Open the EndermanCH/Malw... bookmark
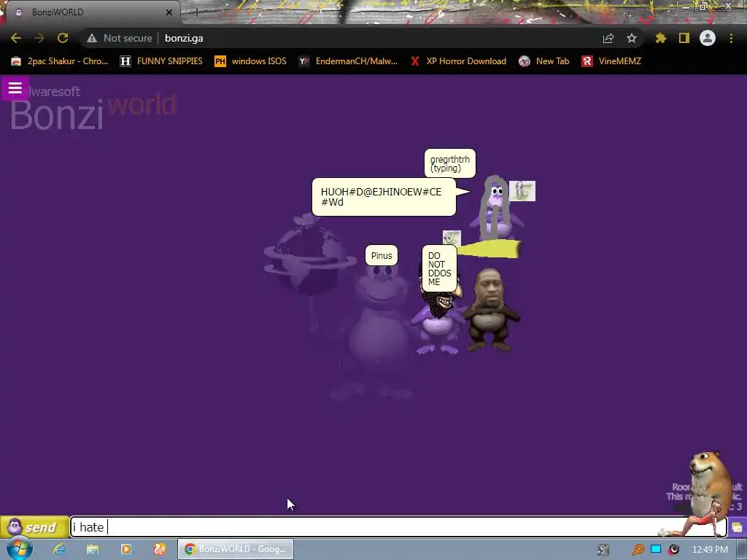 (x=348, y=61)
